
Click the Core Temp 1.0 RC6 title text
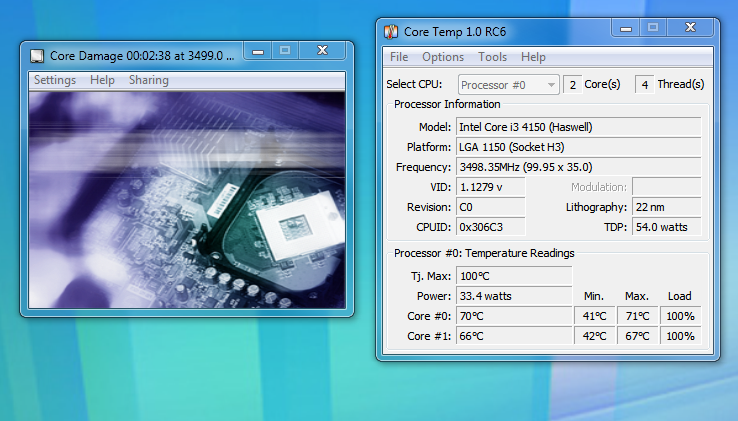coord(455,32)
